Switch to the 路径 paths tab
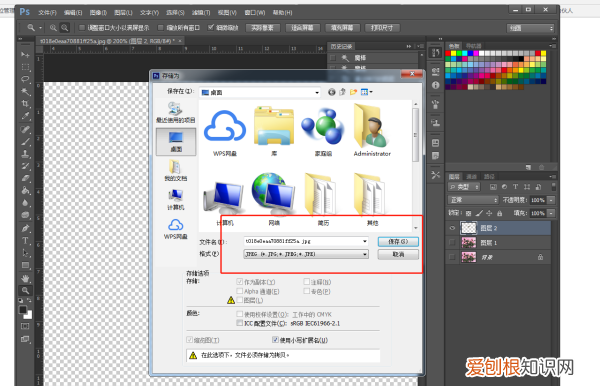The height and width of the screenshot is (386, 600). point(489,176)
